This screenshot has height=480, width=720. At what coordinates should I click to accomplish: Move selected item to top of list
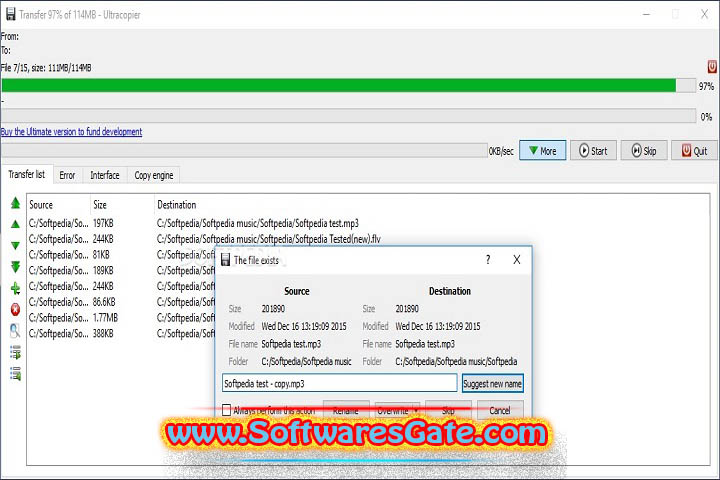pyautogui.click(x=15, y=203)
